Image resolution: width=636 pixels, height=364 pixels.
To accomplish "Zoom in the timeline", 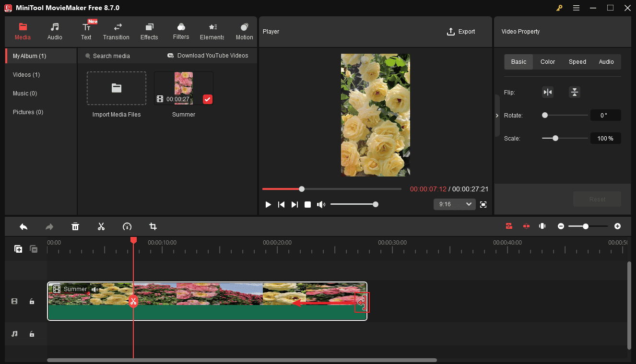I will point(617,226).
